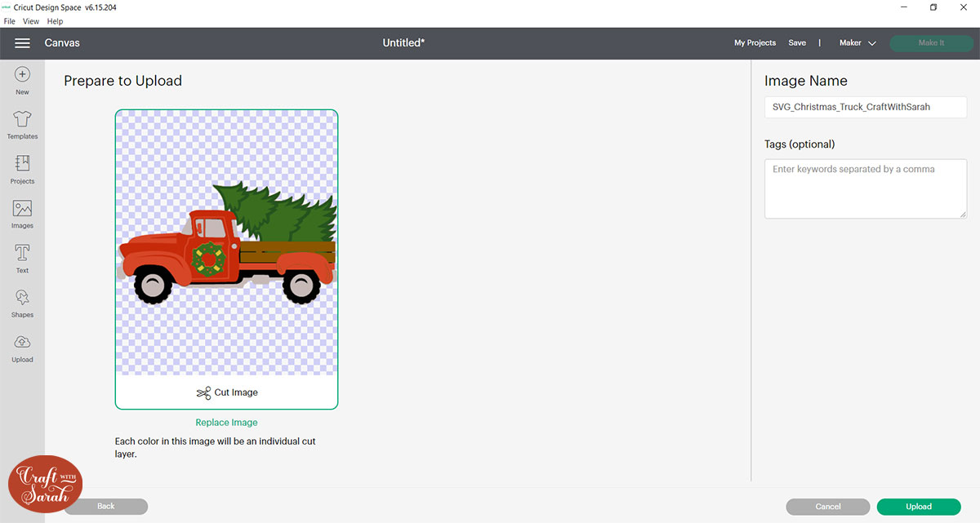This screenshot has width=980, height=523.
Task: Open the Templates panel
Action: 21,124
